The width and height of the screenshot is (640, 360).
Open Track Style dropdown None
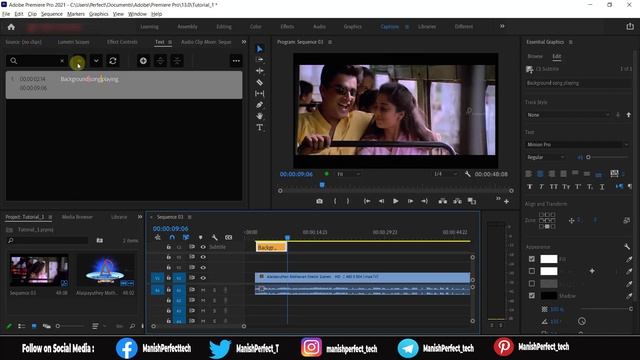(x=568, y=115)
